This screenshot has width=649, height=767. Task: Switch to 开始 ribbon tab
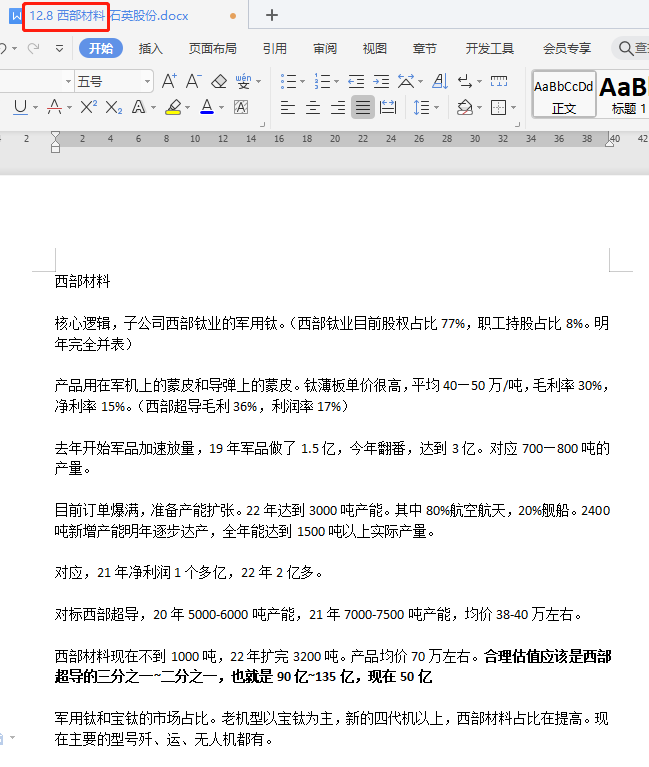coord(101,48)
